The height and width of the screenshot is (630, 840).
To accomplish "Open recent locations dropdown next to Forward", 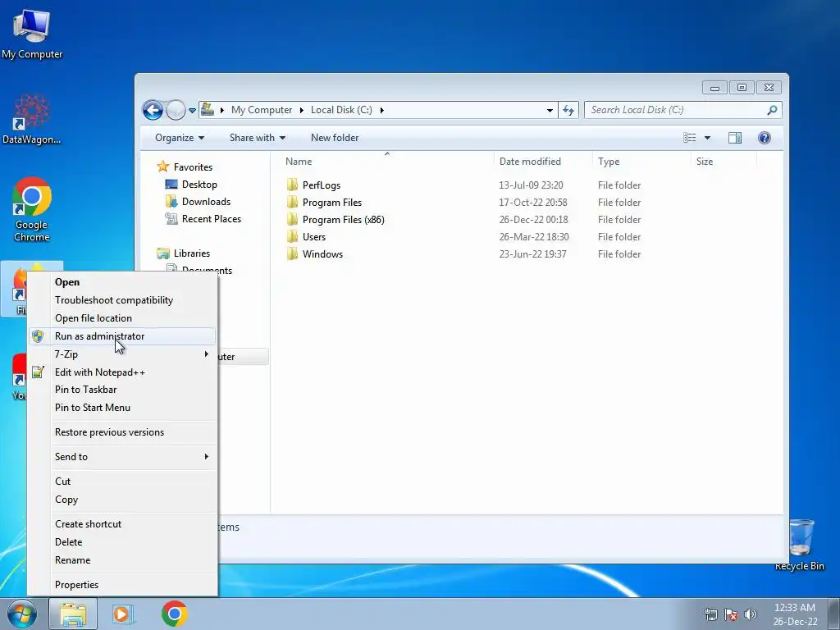I will click(192, 111).
